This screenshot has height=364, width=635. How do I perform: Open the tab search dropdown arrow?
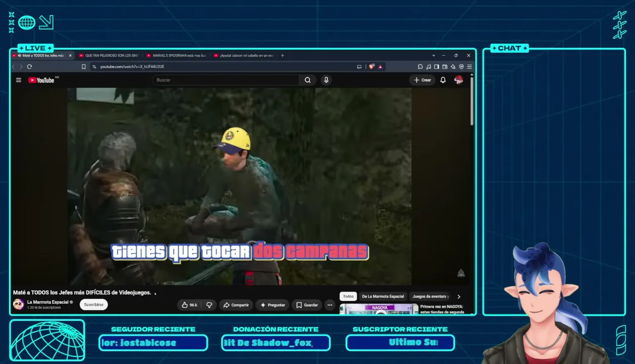point(434,56)
